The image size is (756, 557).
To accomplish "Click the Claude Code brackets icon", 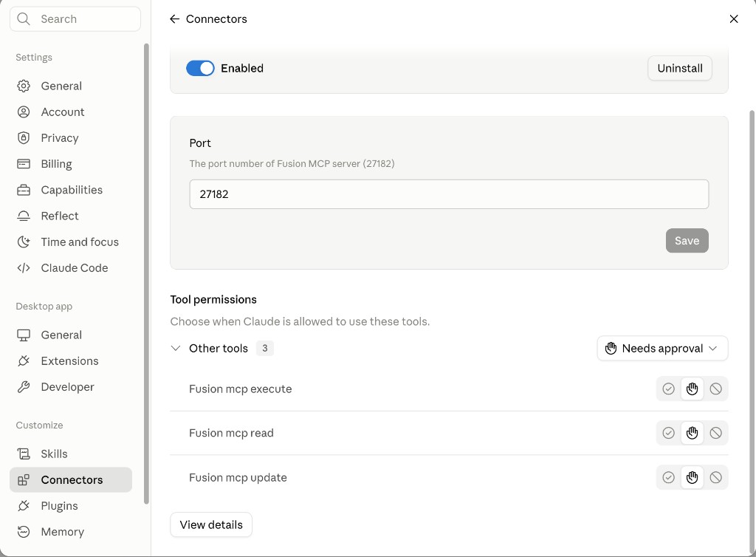I will tap(24, 268).
